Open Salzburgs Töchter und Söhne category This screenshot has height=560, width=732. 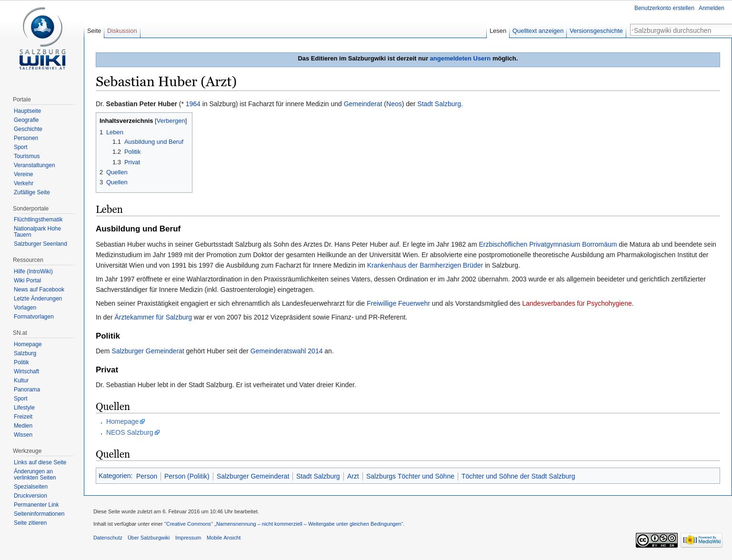click(410, 476)
